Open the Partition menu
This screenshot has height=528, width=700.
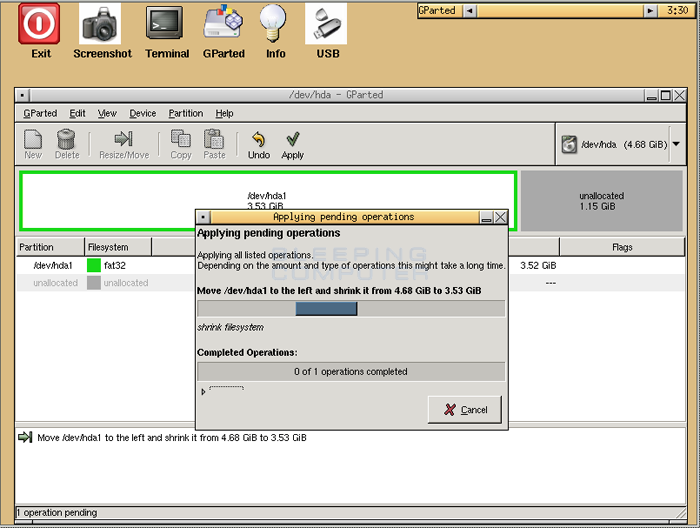[x=185, y=114]
